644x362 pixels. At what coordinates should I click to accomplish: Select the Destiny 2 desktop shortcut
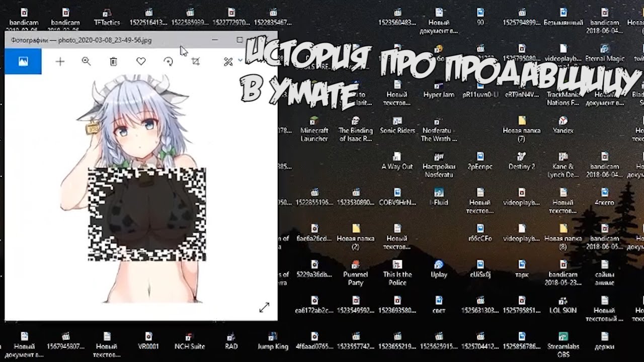pos(522,161)
